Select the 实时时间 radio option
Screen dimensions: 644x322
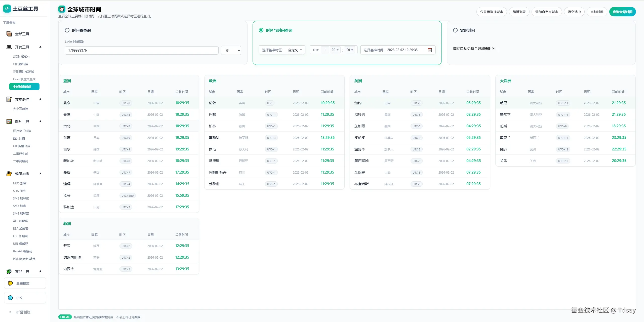(455, 30)
